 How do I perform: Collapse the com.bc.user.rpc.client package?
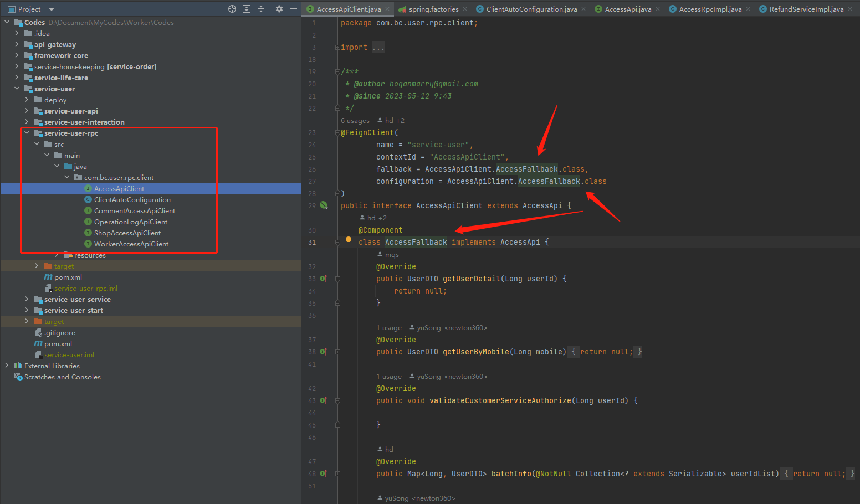tap(66, 177)
